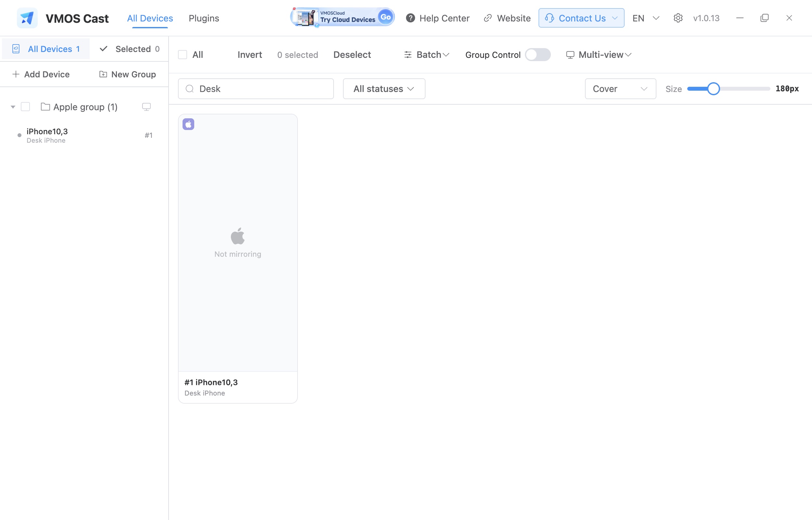Tick the Apple group checkbox

point(25,107)
